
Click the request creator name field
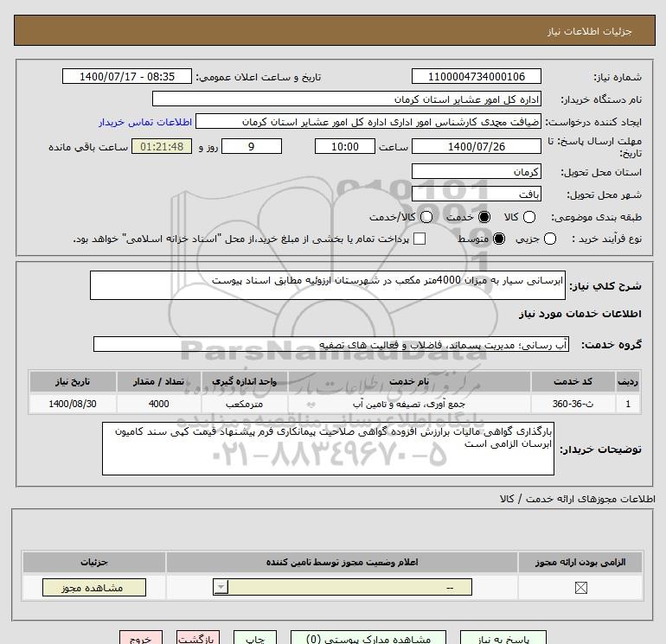point(368,121)
